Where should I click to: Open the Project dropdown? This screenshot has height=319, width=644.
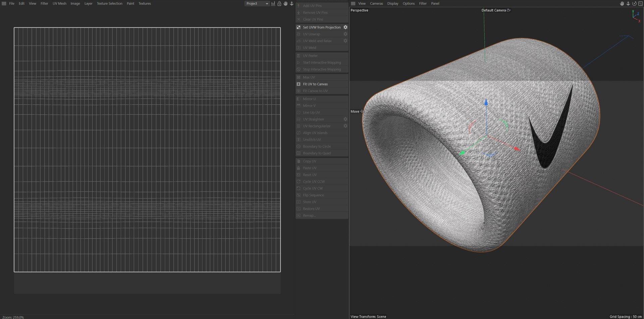coord(257,3)
